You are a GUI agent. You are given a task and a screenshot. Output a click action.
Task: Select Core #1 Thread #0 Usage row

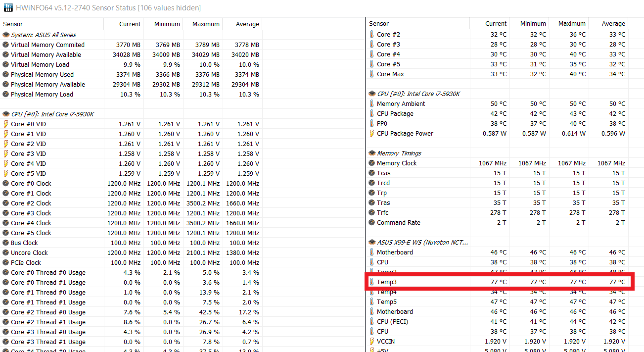coord(131,292)
